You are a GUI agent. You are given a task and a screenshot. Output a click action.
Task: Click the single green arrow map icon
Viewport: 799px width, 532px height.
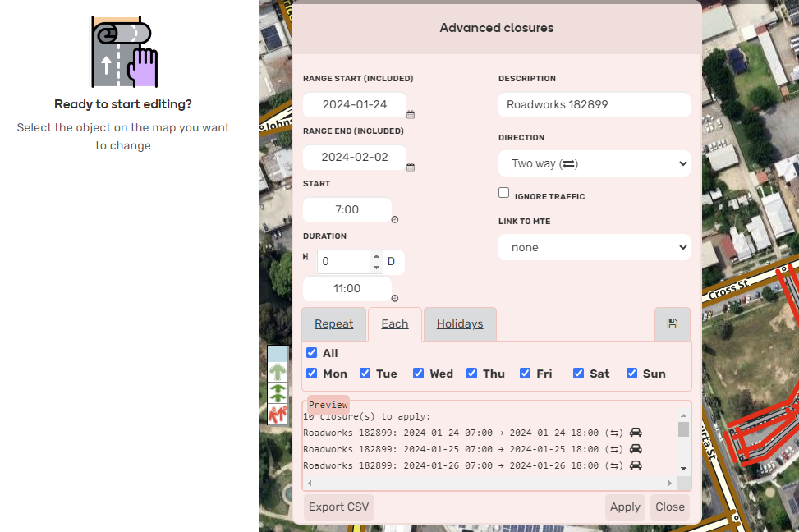pos(278,371)
